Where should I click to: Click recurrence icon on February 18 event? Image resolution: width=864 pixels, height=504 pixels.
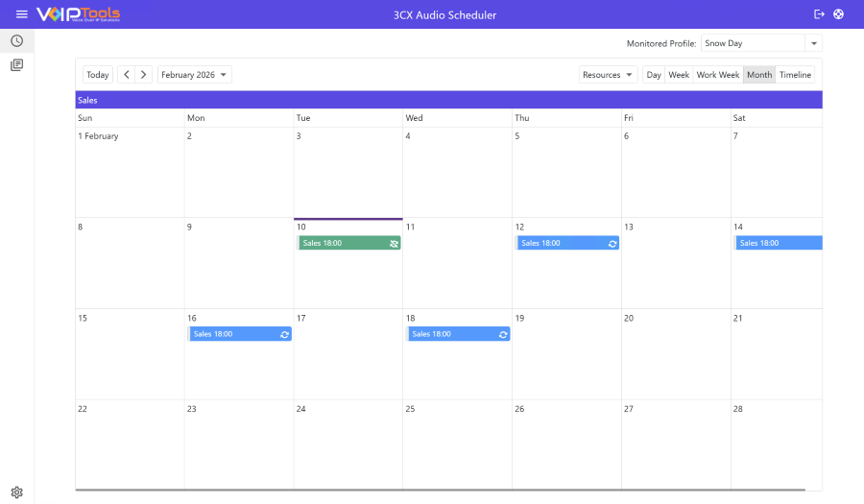(x=503, y=335)
